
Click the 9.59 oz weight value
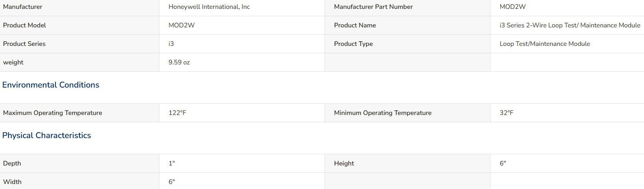tap(179, 62)
